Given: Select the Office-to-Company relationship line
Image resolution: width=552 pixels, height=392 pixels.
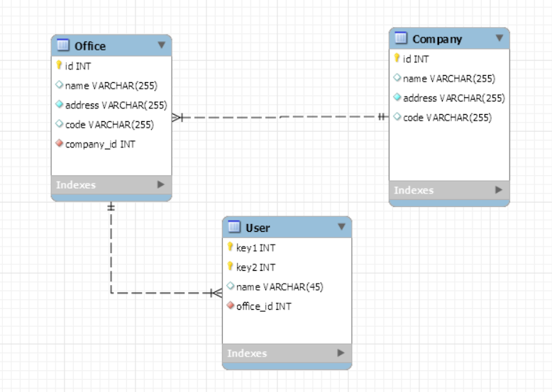Looking at the screenshot, I should point(280,117).
